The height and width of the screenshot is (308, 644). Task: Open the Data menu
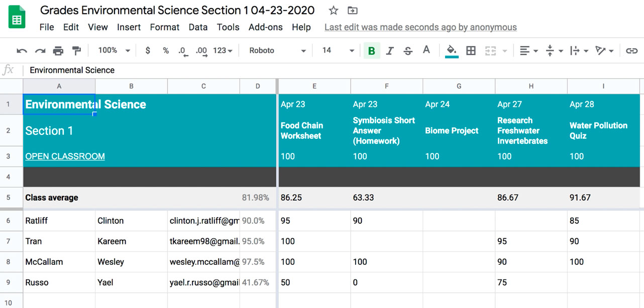point(198,27)
